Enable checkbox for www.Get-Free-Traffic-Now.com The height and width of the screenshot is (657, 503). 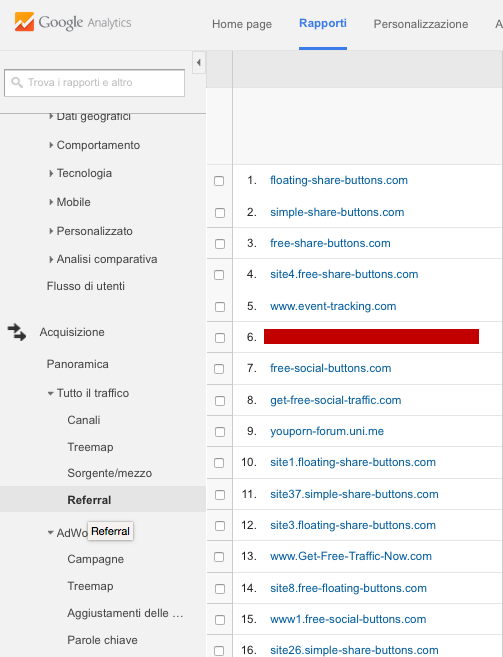click(x=219, y=557)
